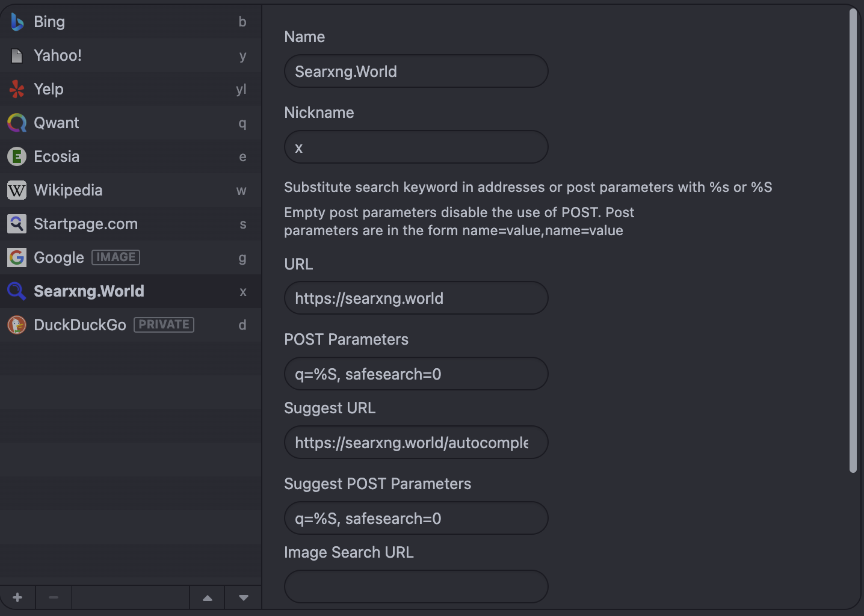
Task: Click the Searxng.World magnifying glass icon
Action: click(17, 292)
